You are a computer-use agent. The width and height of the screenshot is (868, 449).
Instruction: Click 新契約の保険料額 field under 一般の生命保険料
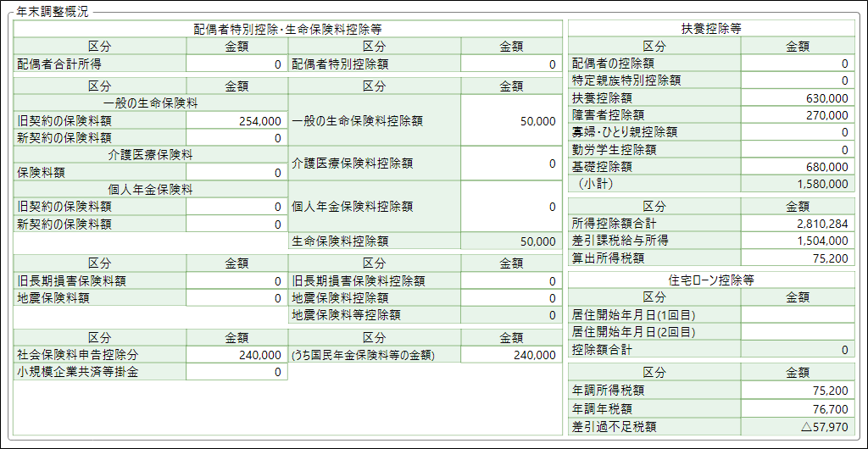click(x=236, y=138)
